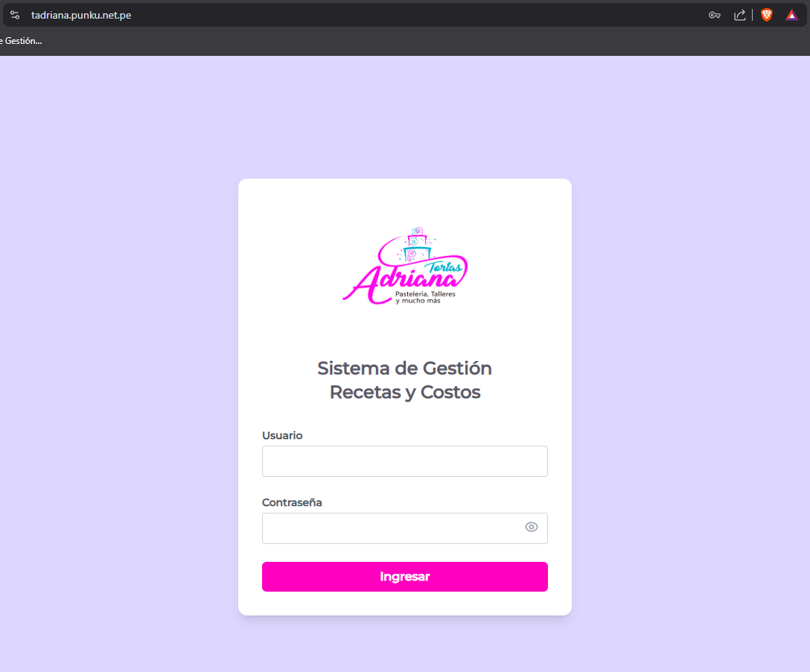
Task: Focus the Usuario input field
Action: point(404,461)
